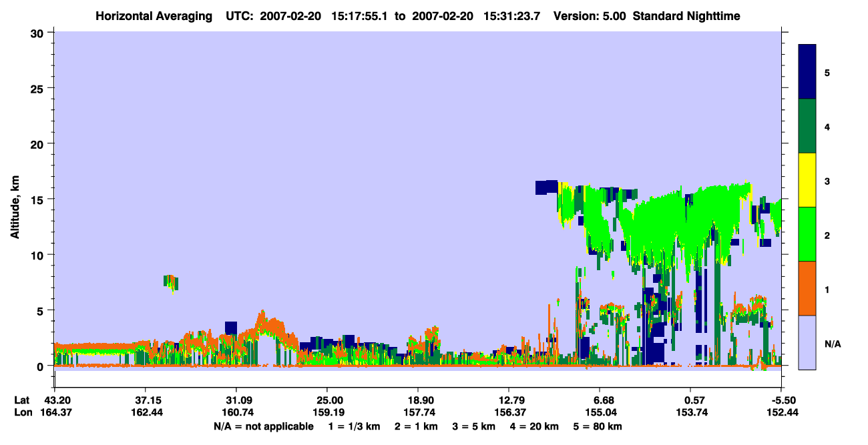868x445 pixels.
Task: Click the altitude tick label 10
Action: [x=39, y=255]
